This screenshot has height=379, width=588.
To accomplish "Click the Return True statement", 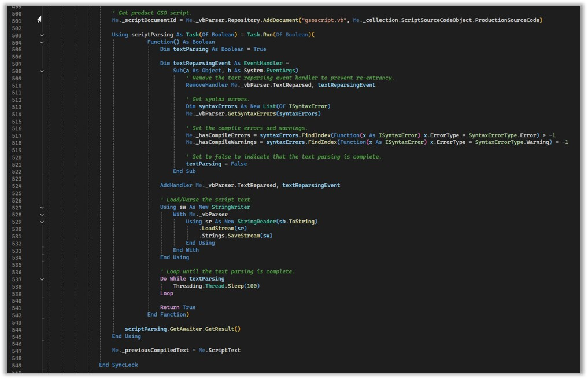I will pos(177,307).
